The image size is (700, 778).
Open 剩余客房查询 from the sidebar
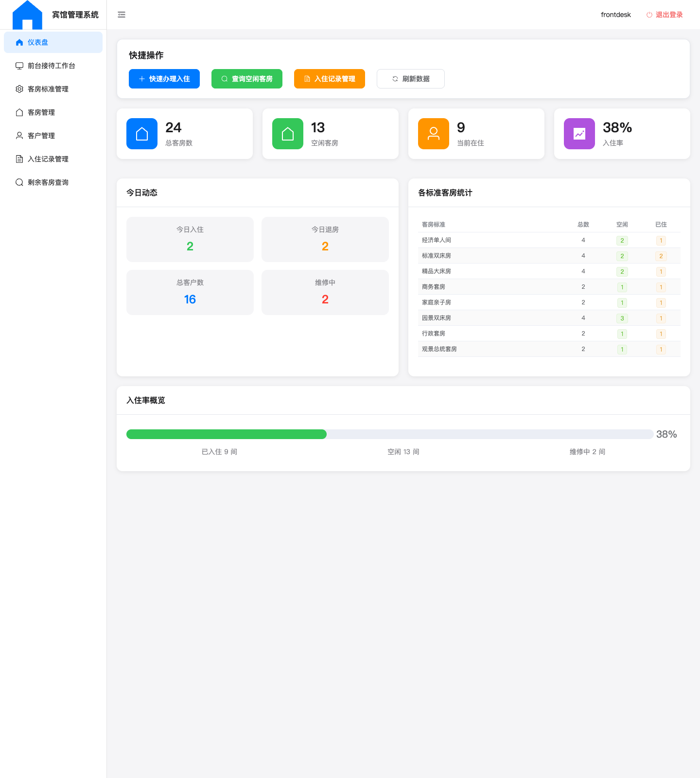53,182
